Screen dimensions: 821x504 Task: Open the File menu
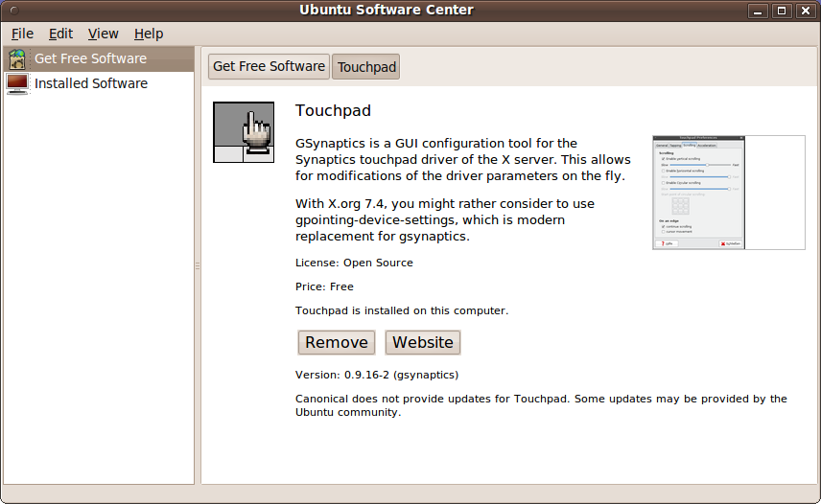22,34
